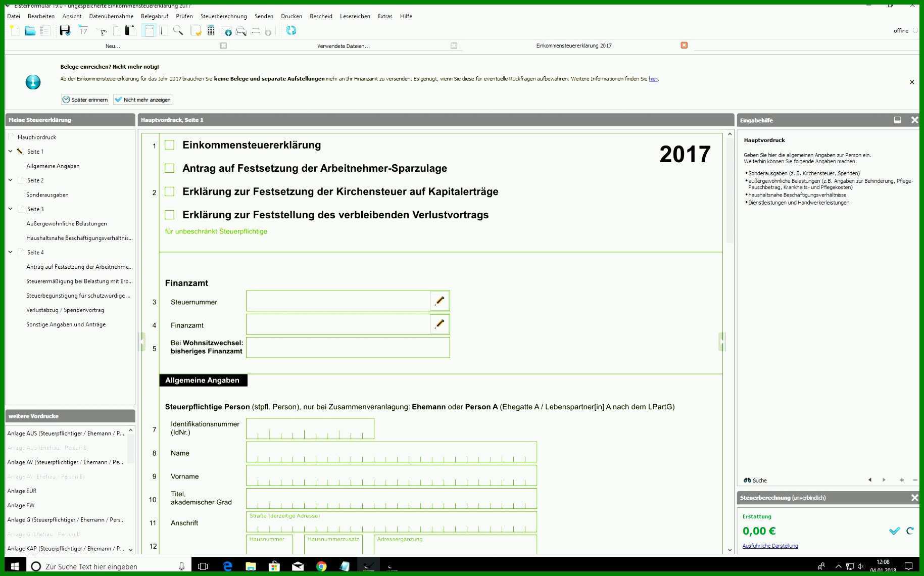Click the magnifying glass search icon
Screen dimensions: 924x576
pyautogui.click(x=178, y=31)
